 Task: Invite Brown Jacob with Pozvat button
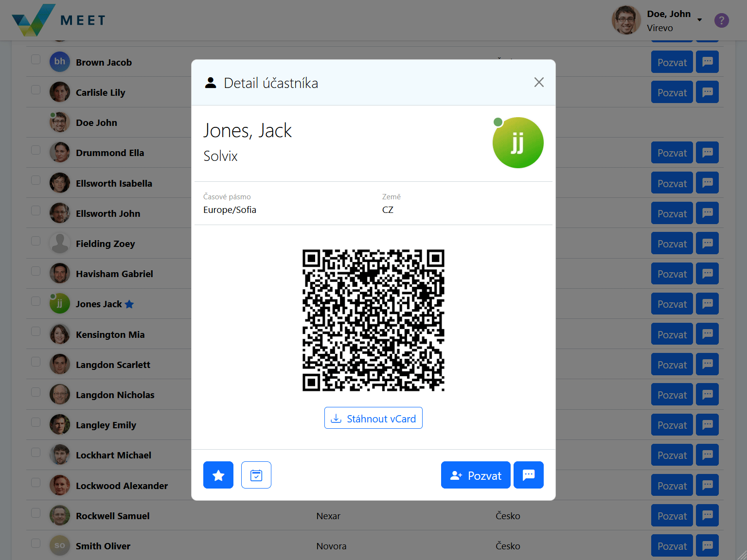point(672,62)
